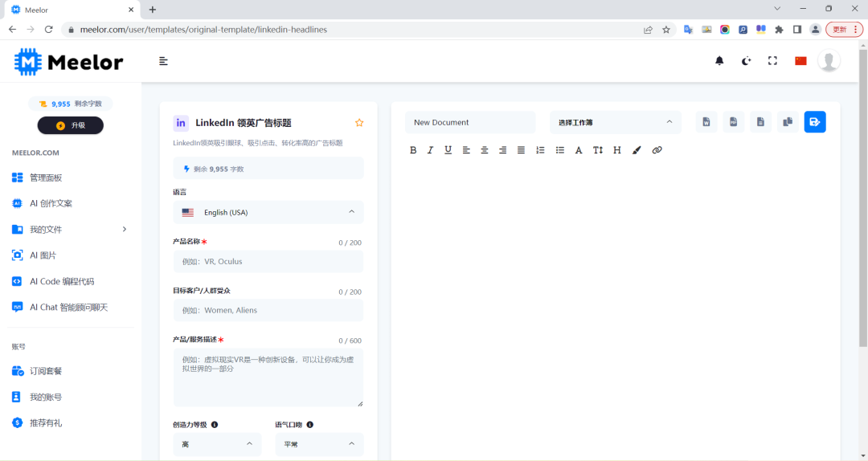Bookmark page with browser star
Image resolution: width=868 pixels, height=461 pixels.
pyautogui.click(x=666, y=30)
